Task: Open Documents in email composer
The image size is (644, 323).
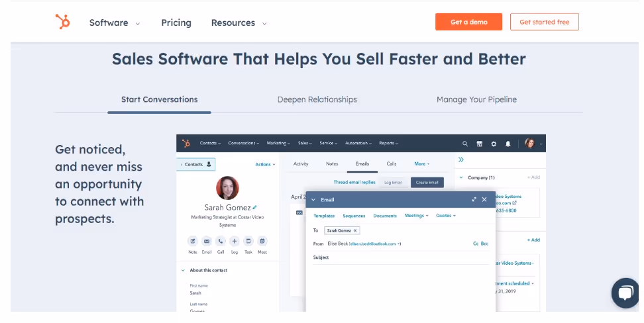Action: (x=385, y=216)
